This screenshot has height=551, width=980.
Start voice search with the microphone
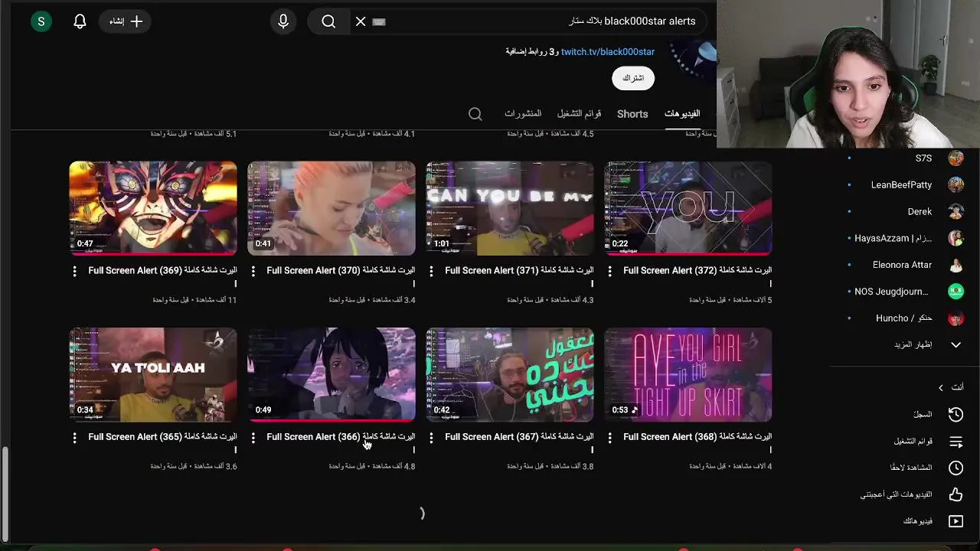pos(283,21)
